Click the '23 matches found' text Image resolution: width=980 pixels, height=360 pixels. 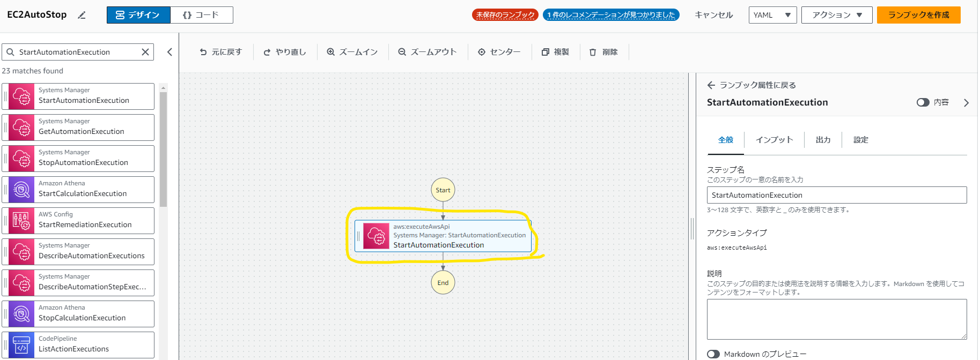click(32, 71)
